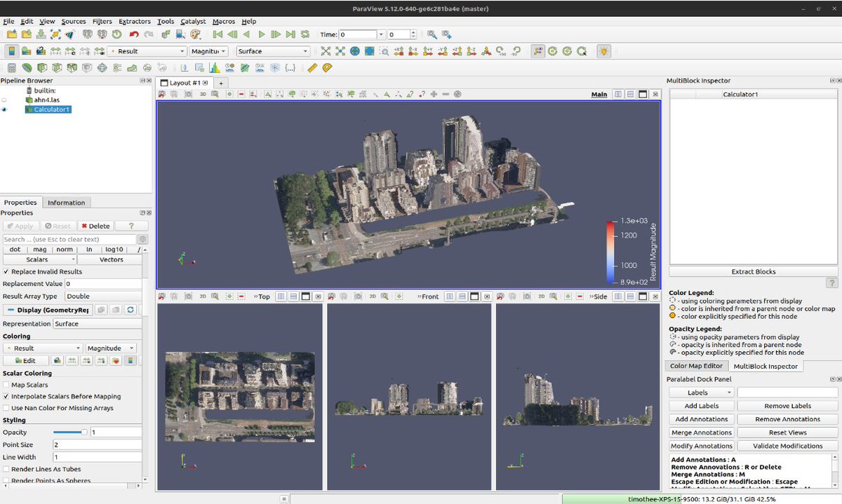
Task: Click the Play animation button
Action: coord(262,34)
